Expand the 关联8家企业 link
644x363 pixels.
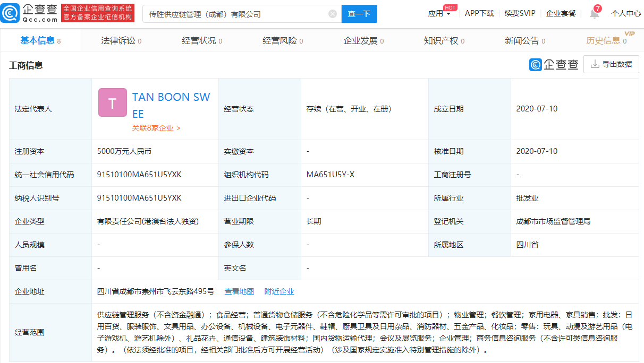coord(156,128)
